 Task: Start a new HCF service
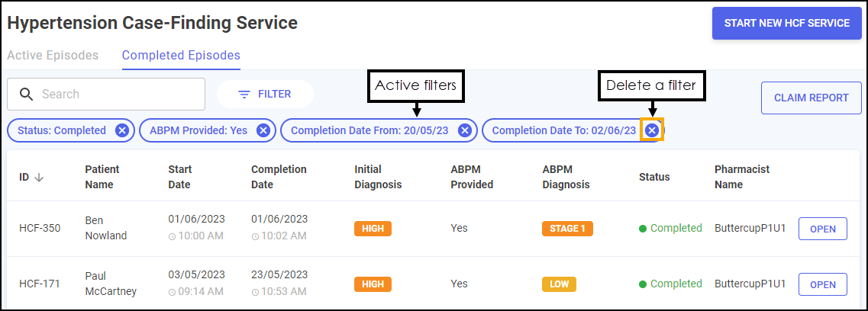coord(786,23)
